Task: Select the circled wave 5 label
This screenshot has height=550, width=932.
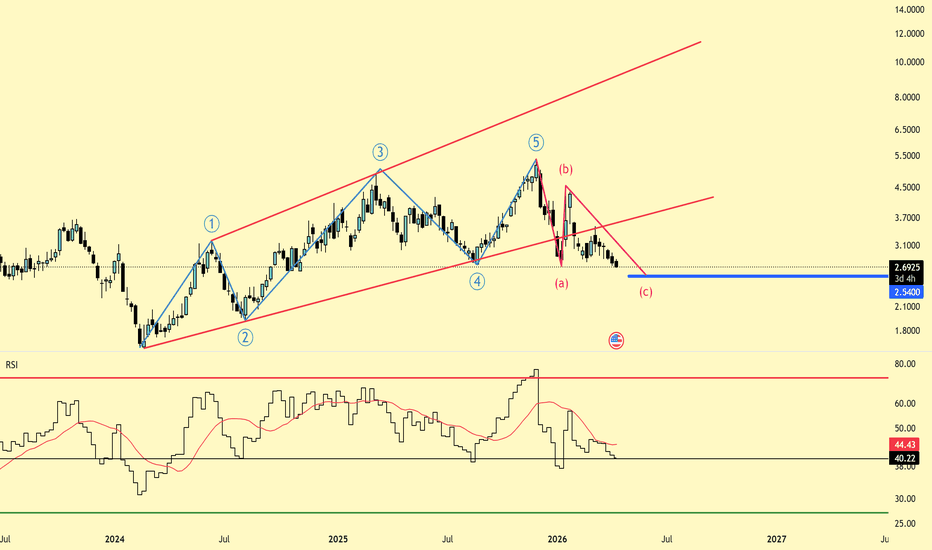Action: tap(536, 143)
